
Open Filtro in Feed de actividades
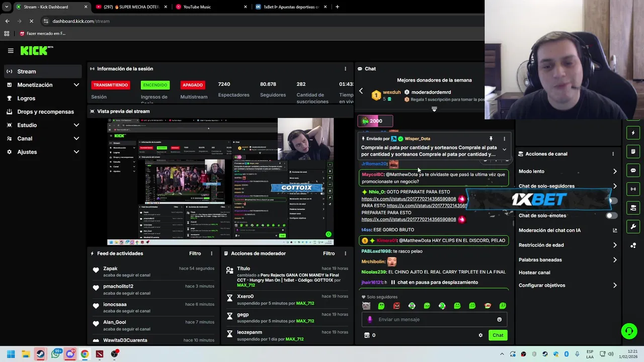coord(195,253)
